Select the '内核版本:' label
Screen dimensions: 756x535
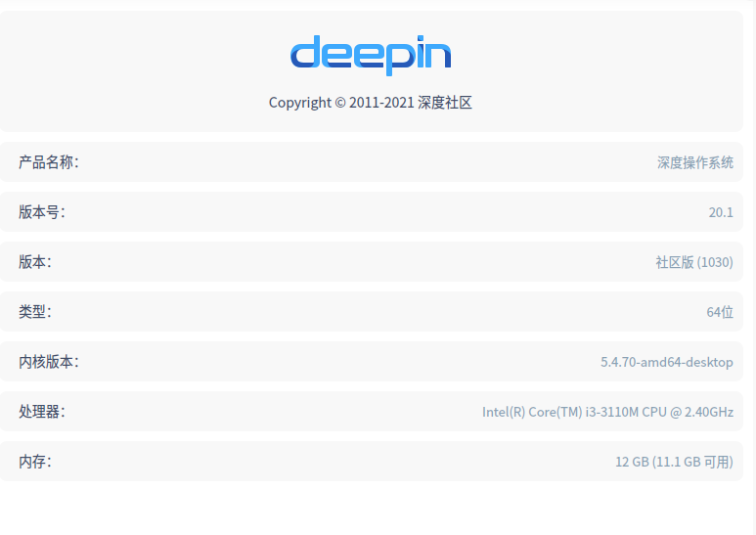pos(49,362)
